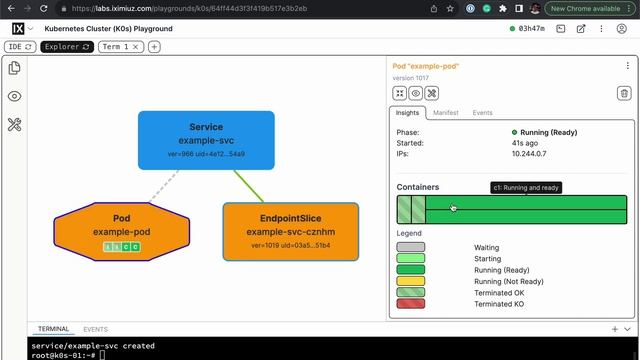The height and width of the screenshot is (360, 640).
Task: Switch to the EVENTS tab in the bottom panel
Action: pyautogui.click(x=96, y=329)
